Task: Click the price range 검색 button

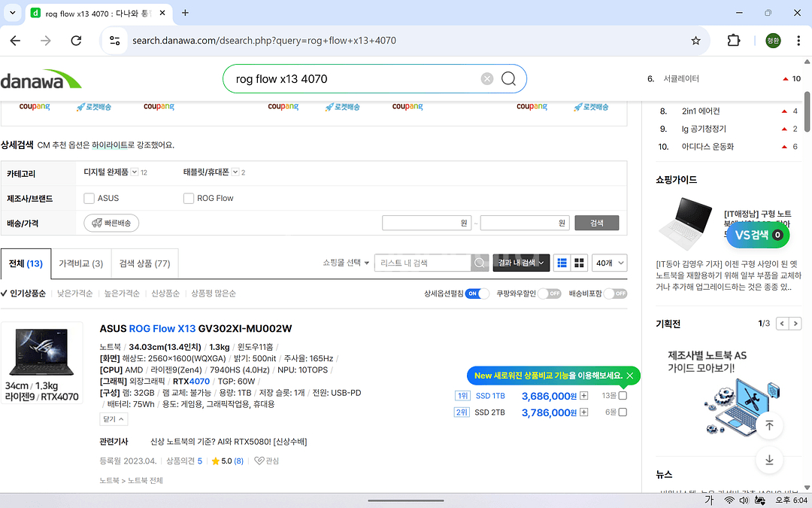Action: (x=596, y=223)
